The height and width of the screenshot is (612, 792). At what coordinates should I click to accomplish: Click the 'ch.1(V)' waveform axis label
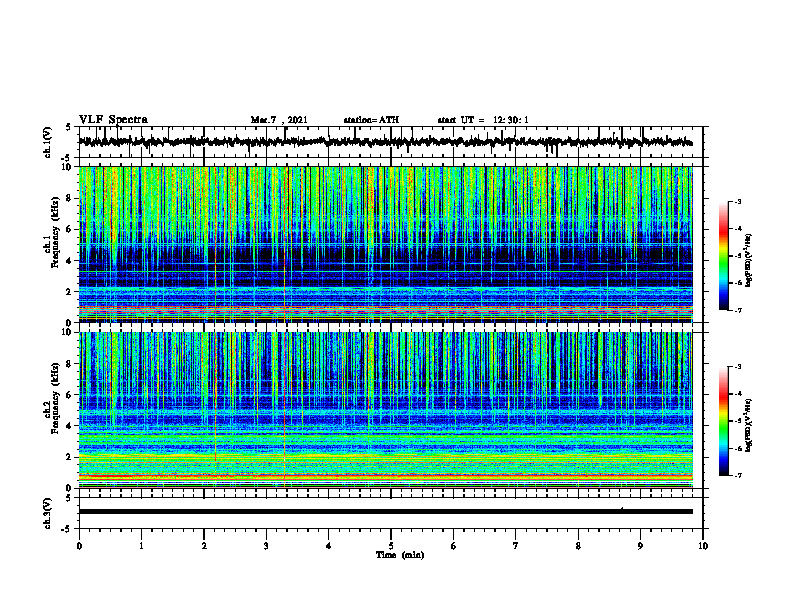tap(47, 142)
